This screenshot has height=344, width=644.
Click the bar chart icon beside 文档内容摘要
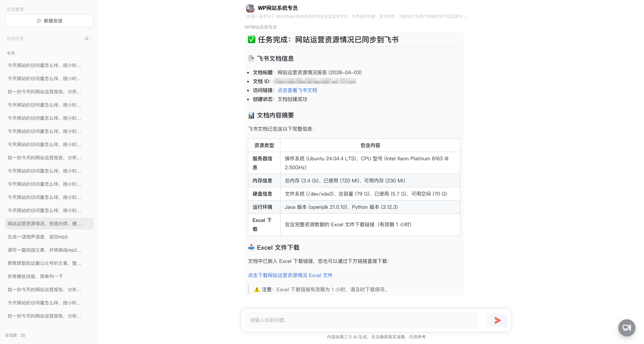(x=251, y=115)
